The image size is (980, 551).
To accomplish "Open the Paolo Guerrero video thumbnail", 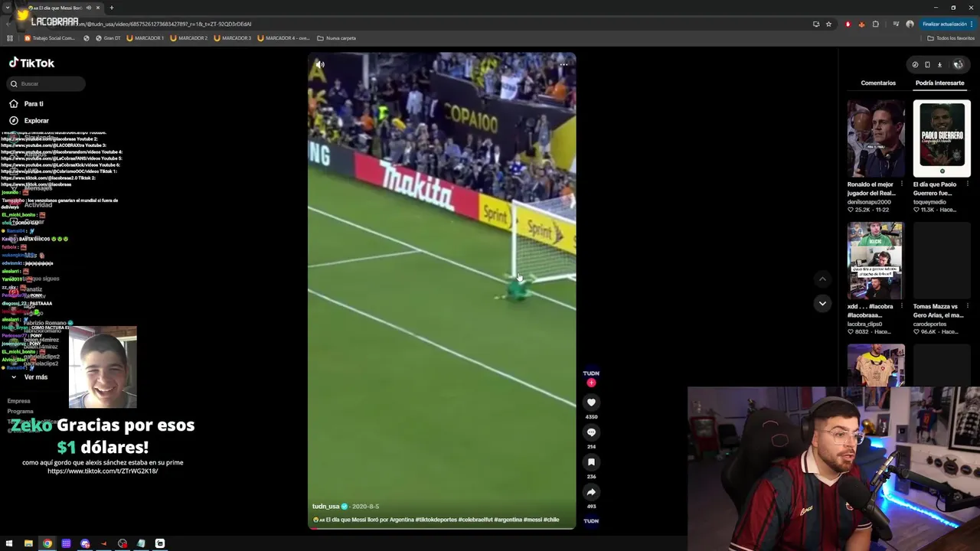I will 942,139.
